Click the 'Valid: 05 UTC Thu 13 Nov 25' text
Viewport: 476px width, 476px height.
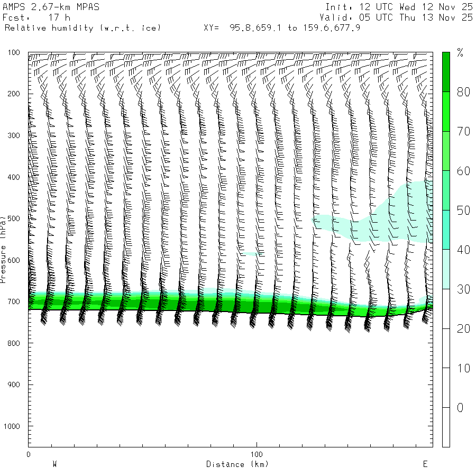pyautogui.click(x=396, y=17)
